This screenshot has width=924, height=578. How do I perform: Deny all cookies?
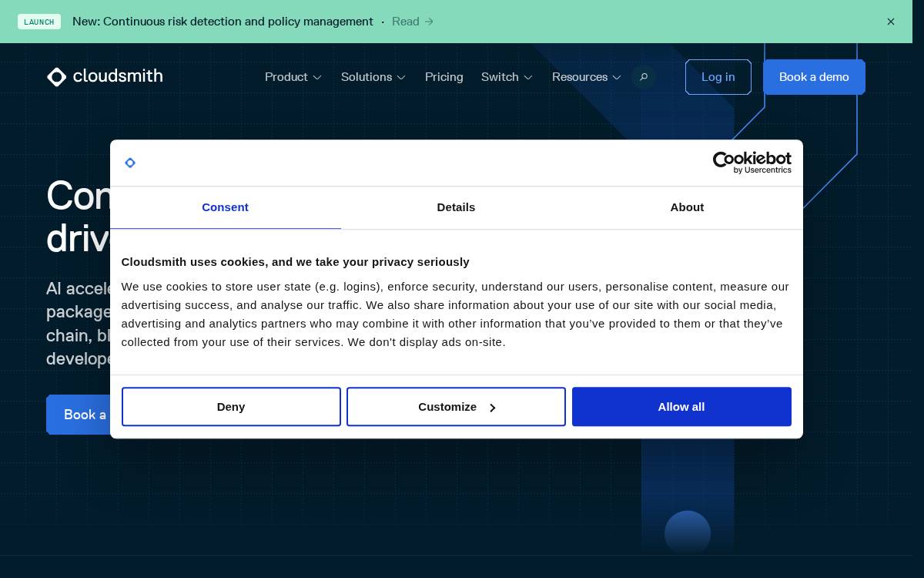click(231, 406)
